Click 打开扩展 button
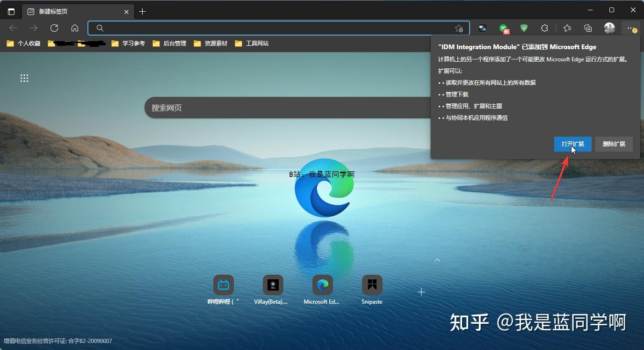The image size is (644, 350). (x=573, y=144)
